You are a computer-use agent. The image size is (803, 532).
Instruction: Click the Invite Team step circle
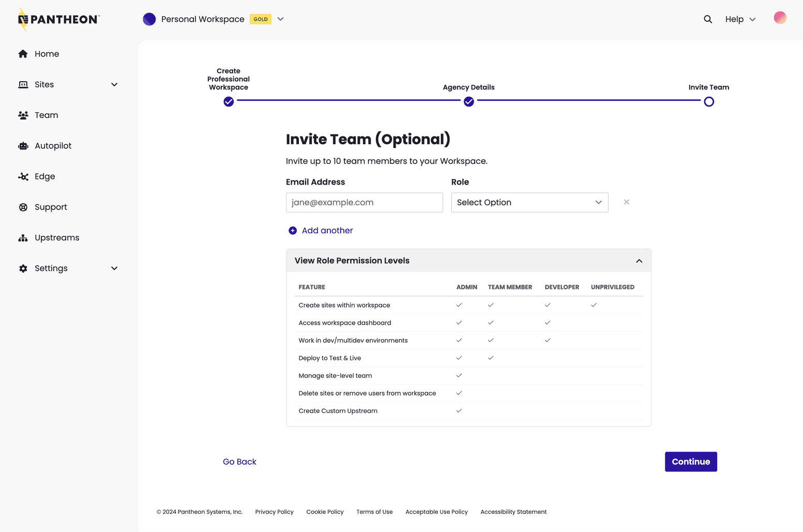708,102
